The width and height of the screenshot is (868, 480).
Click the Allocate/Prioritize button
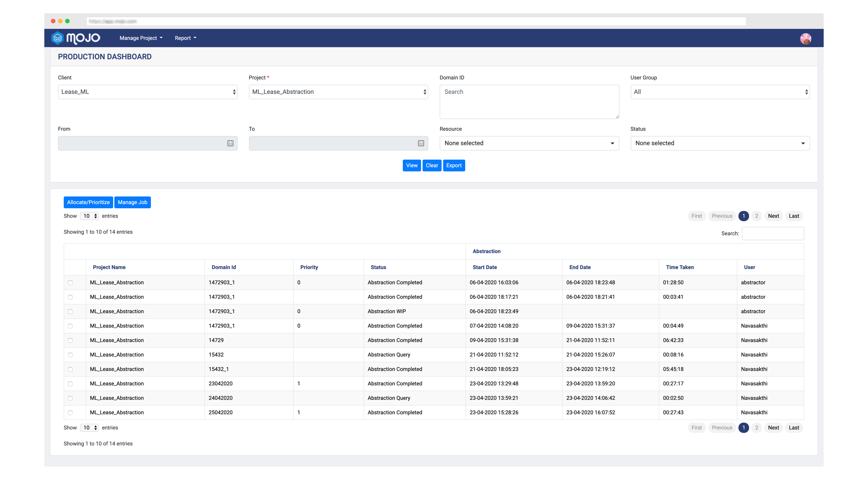(x=88, y=202)
